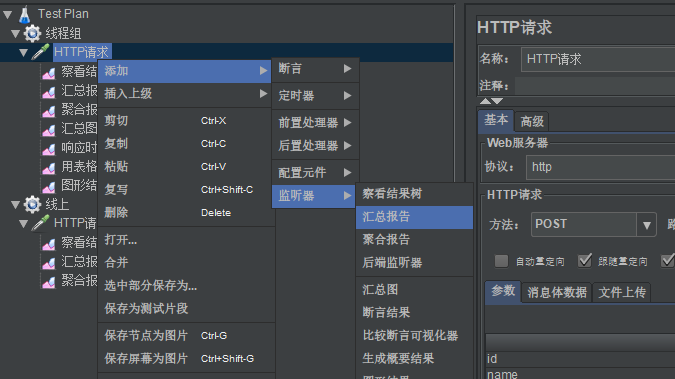
Task: Click the selected HTTP请求 pipette icon
Action: (40, 52)
